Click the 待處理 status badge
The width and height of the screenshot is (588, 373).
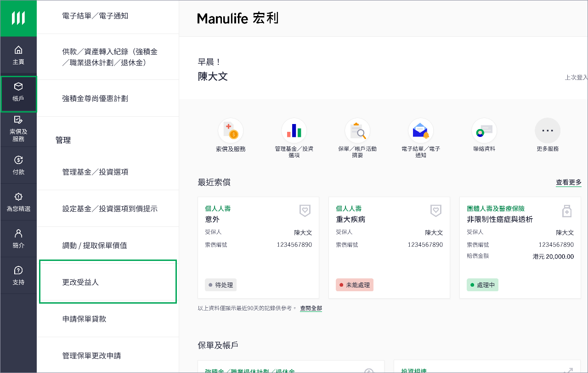[220, 285]
